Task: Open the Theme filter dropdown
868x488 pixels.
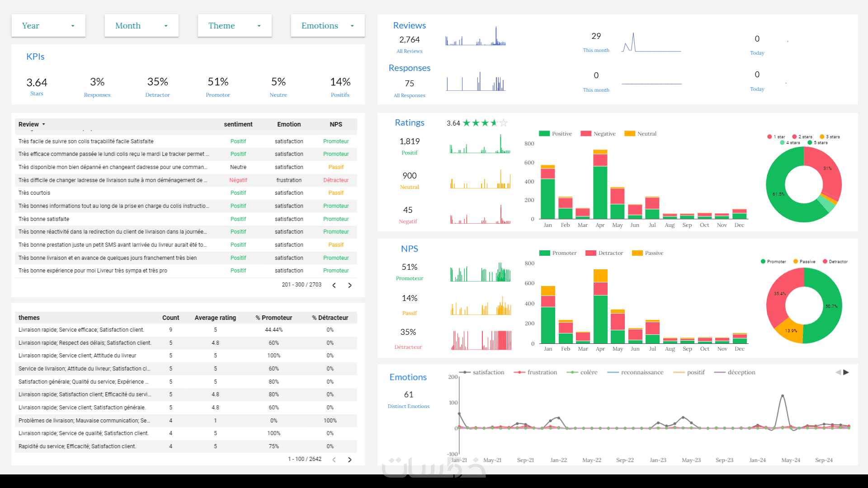Action: pyautogui.click(x=235, y=26)
